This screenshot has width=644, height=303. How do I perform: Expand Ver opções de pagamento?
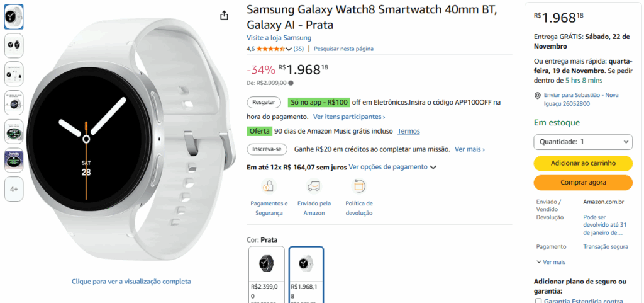[x=392, y=167]
